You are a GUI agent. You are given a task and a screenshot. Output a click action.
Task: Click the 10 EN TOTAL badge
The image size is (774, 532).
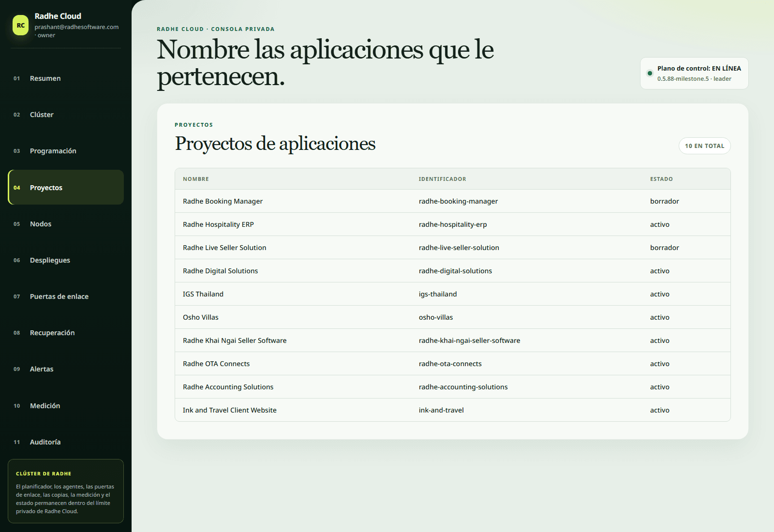tap(704, 146)
